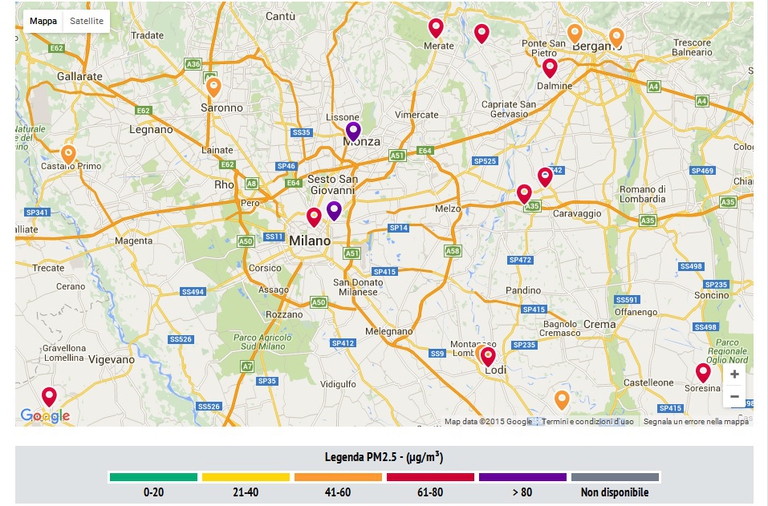
Task: Click the red marker at Dalmine
Action: 549,67
